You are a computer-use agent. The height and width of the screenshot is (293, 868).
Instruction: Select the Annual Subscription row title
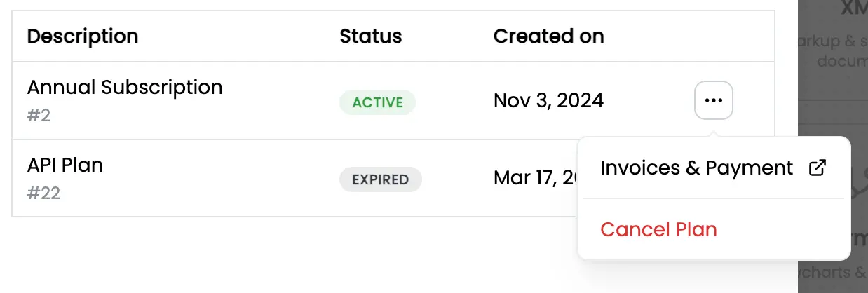[x=125, y=88]
